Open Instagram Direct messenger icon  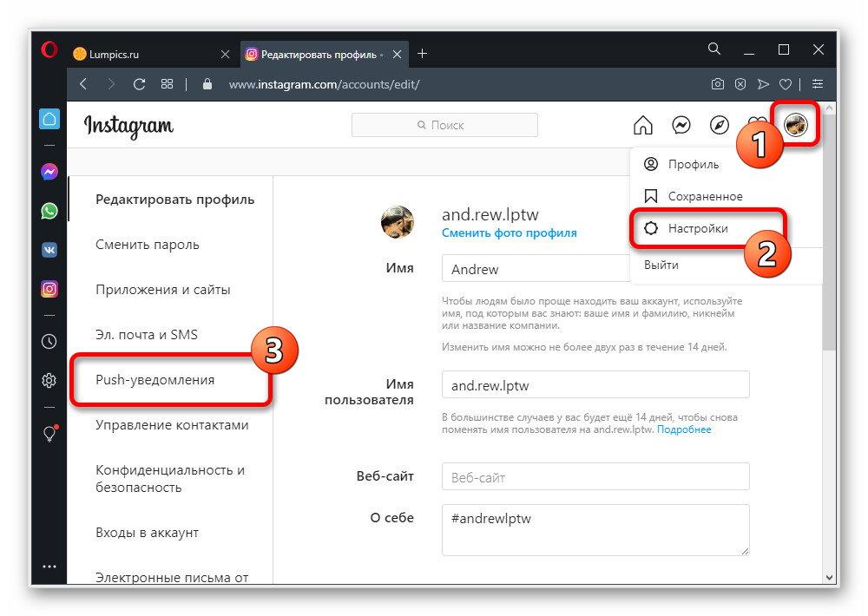[x=681, y=125]
